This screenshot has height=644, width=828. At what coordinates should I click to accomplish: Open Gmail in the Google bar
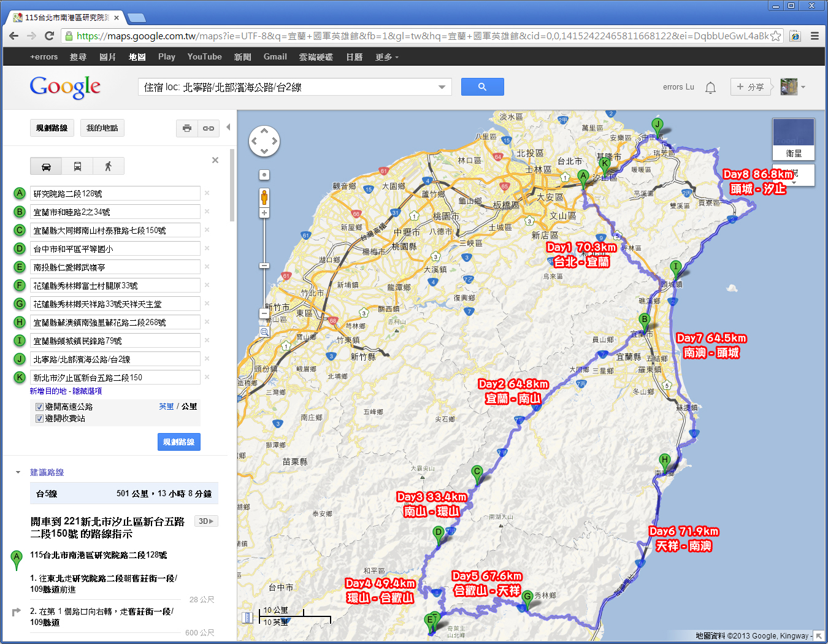[275, 57]
